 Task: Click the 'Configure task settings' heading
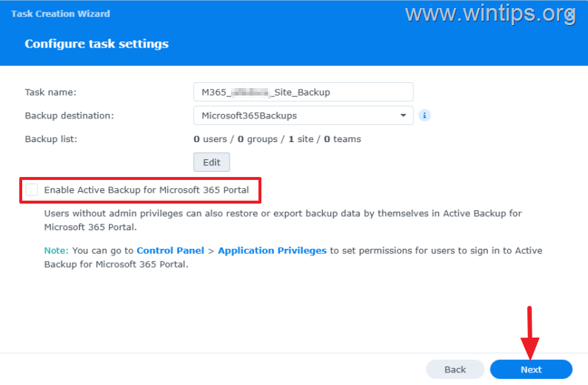click(x=96, y=44)
